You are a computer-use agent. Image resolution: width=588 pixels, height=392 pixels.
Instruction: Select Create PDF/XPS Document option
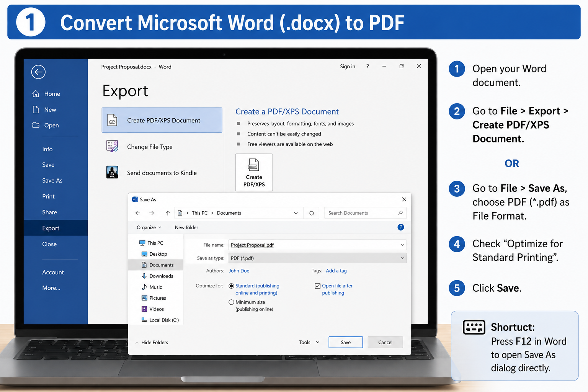point(162,120)
